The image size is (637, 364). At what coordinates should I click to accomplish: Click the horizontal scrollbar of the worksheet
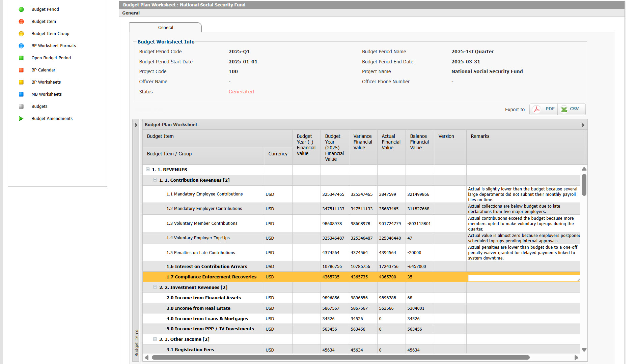click(340, 358)
